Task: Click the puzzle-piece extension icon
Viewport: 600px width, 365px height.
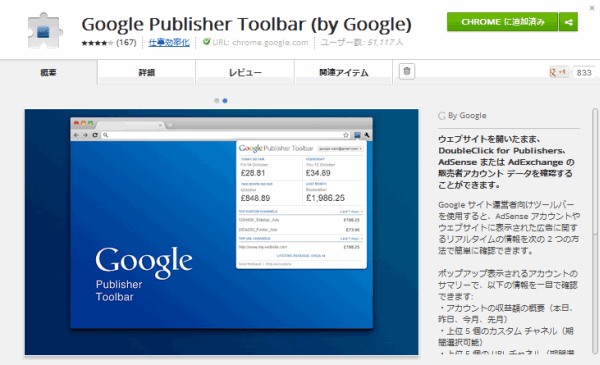Action: tap(45, 31)
